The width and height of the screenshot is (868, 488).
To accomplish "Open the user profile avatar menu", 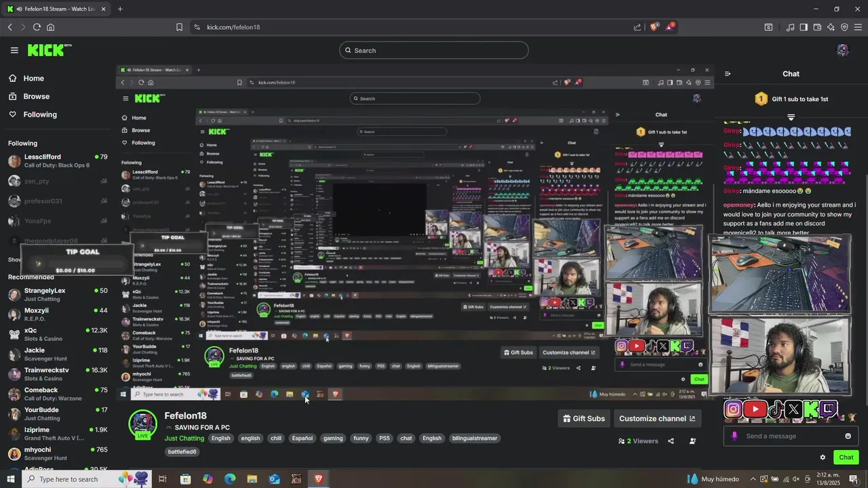I will pyautogui.click(x=843, y=50).
